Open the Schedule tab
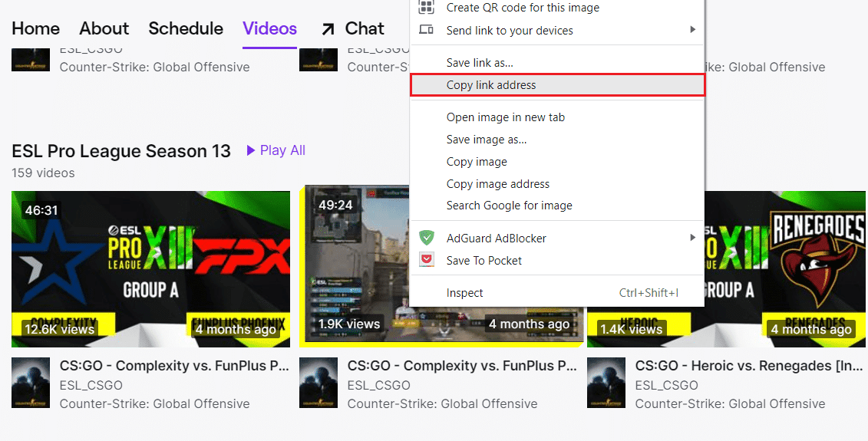The height and width of the screenshot is (441, 868). tap(186, 28)
